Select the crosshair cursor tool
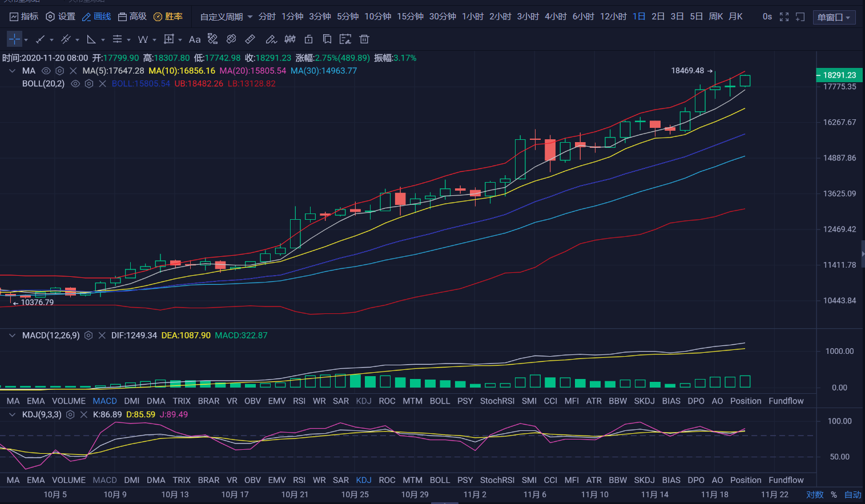Screen dimensions: 865x504 [x=14, y=39]
